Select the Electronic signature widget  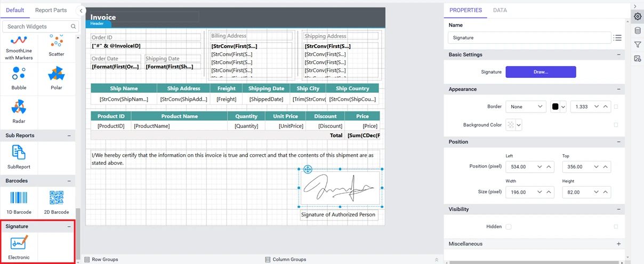19,247
